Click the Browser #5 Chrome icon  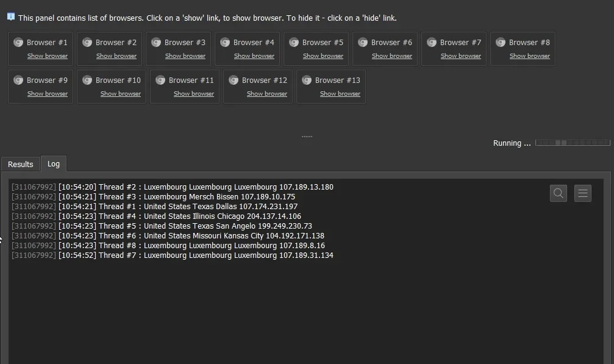coord(294,42)
